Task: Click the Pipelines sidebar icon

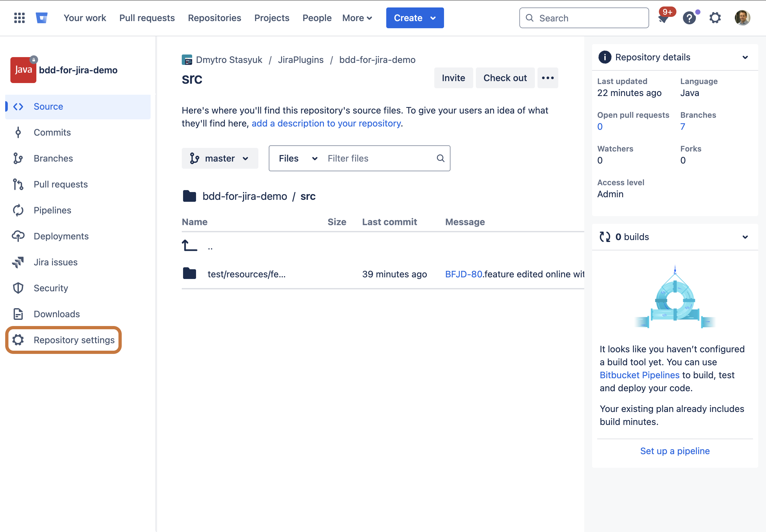Action: coord(19,210)
